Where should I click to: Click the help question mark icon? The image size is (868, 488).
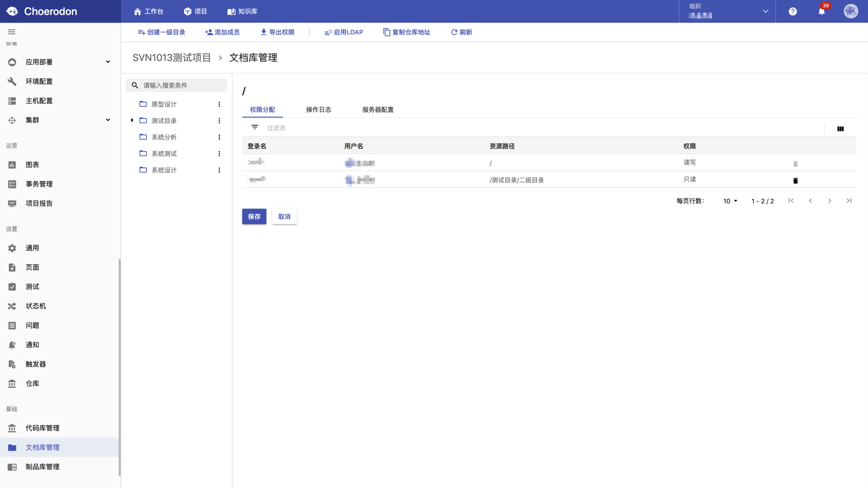click(x=793, y=11)
